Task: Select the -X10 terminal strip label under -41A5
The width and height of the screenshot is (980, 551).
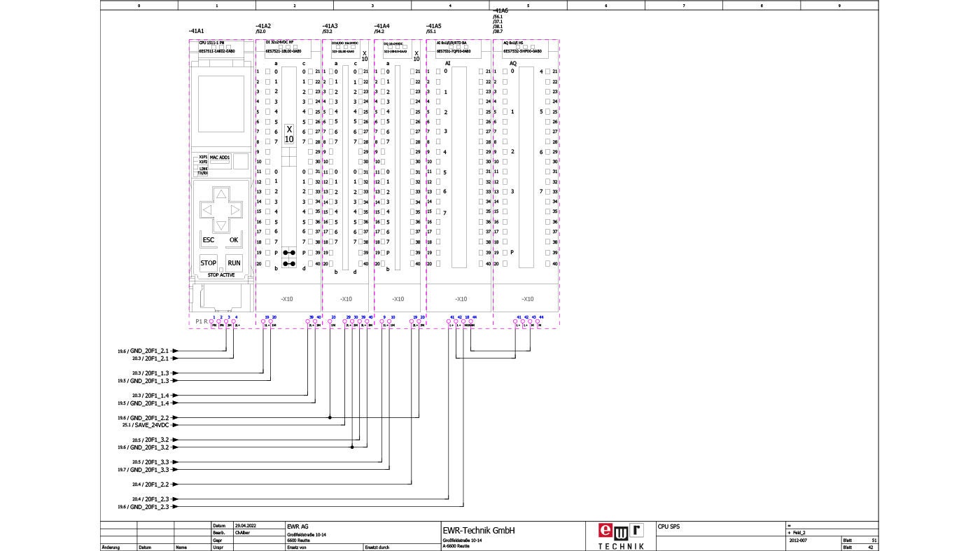Action: point(462,299)
